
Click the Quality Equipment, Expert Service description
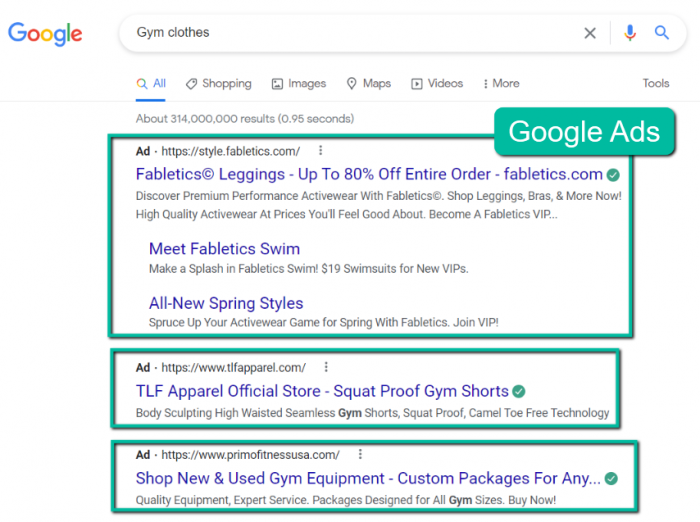click(346, 500)
